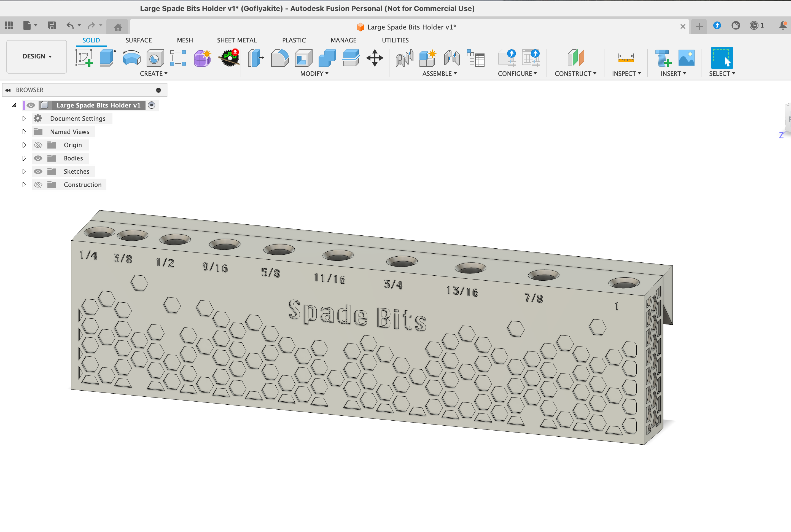Switch to the SURFACE tab
This screenshot has height=532, width=791.
point(139,40)
